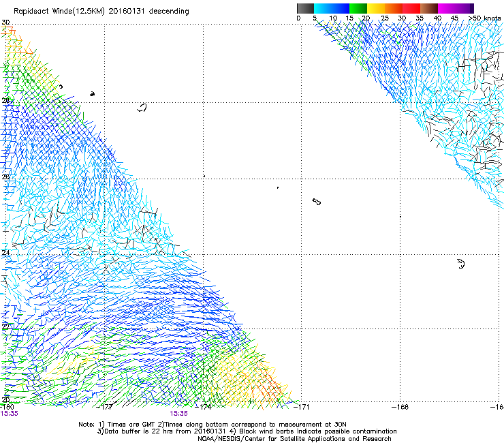Click the blue 10-15 knots legend color
The image size is (504, 443).
tap(341, 8)
